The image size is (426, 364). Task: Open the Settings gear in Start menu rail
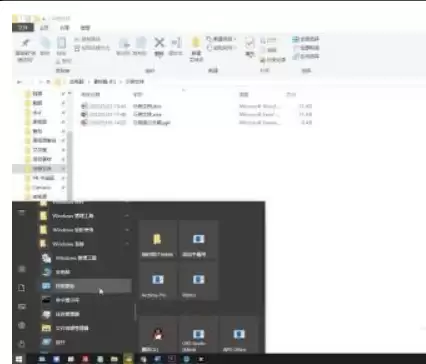[x=22, y=325]
